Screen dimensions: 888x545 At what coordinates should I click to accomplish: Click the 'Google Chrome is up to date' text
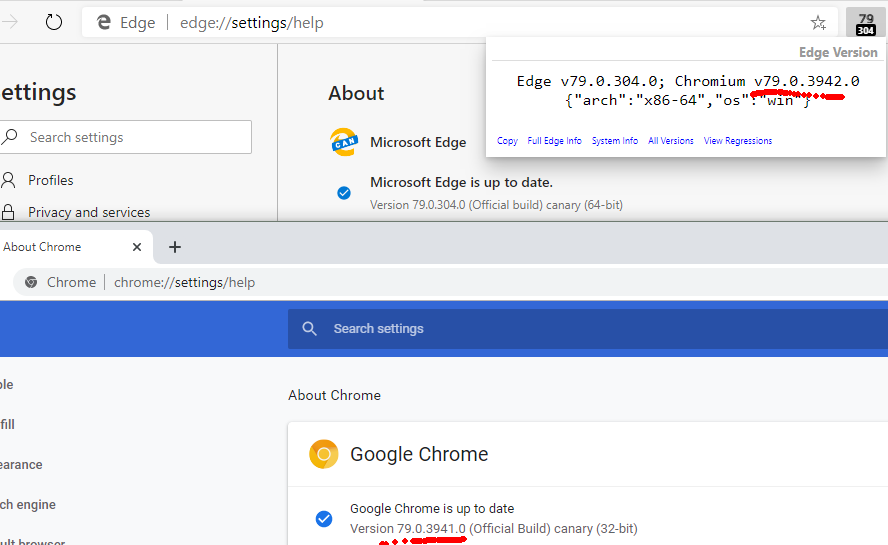point(432,508)
